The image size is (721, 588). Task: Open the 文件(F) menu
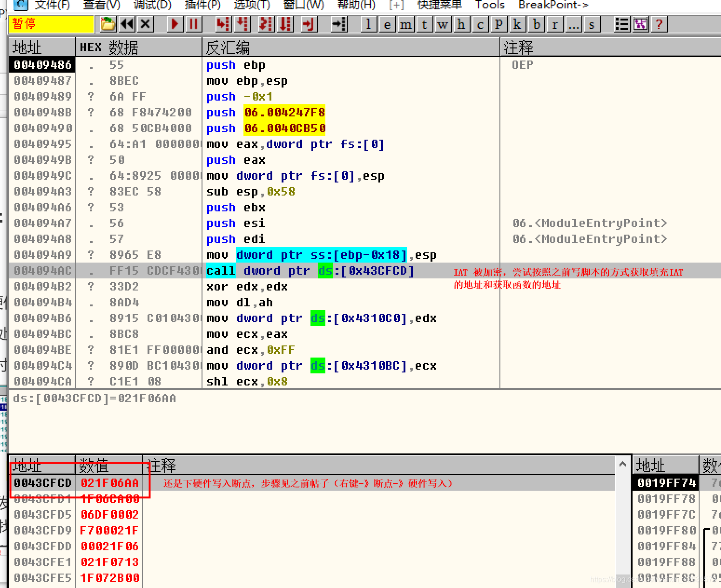[x=52, y=5]
